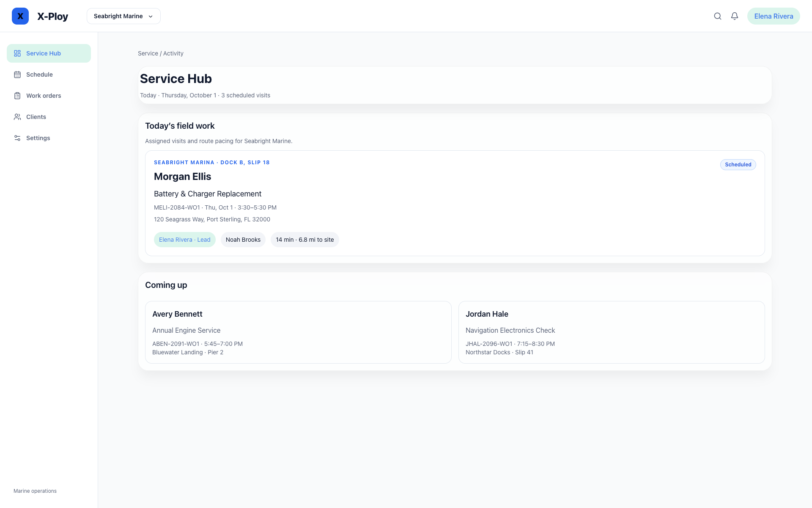Click Battery & Charger Replacement title
The image size is (812, 508).
point(208,194)
